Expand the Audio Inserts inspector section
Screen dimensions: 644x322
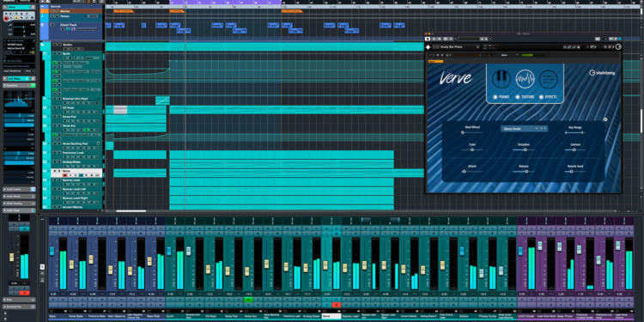pyautogui.click(x=19, y=190)
